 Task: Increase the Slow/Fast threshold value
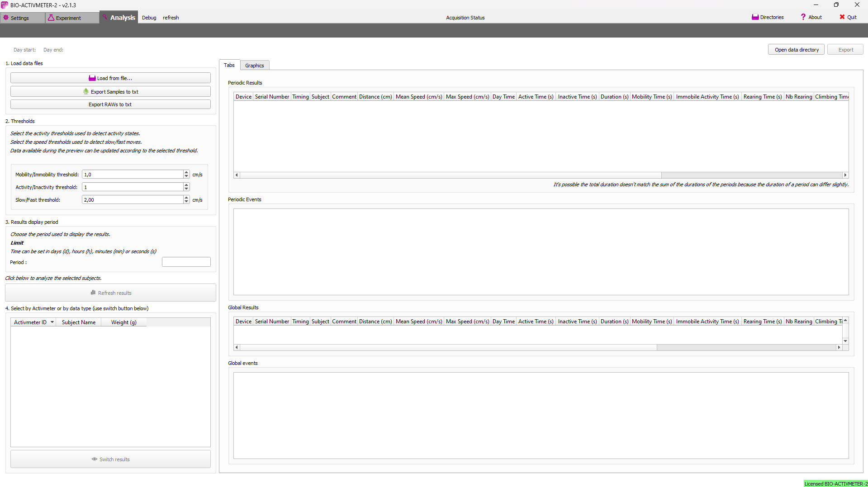[x=186, y=198]
